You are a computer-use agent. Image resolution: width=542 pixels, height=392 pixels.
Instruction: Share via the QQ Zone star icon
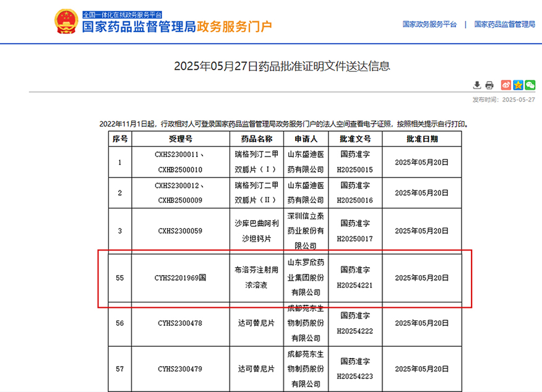pyautogui.click(x=518, y=85)
